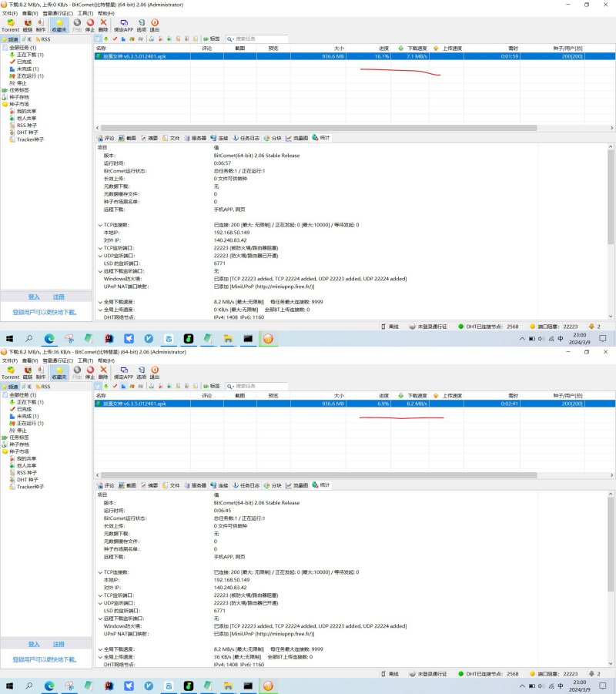Open 查看(V) menu in the 6.9% window
The image size is (616, 694).
30,360
